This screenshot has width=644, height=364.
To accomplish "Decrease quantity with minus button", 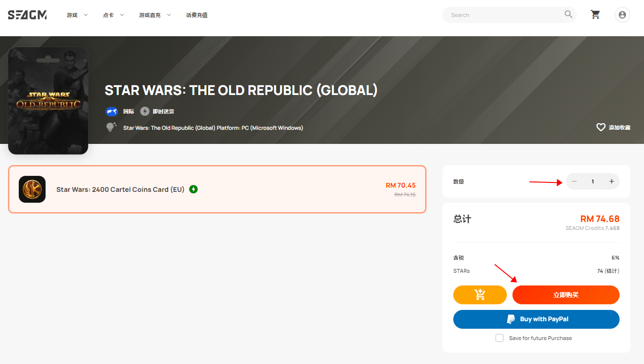I will 574,181.
